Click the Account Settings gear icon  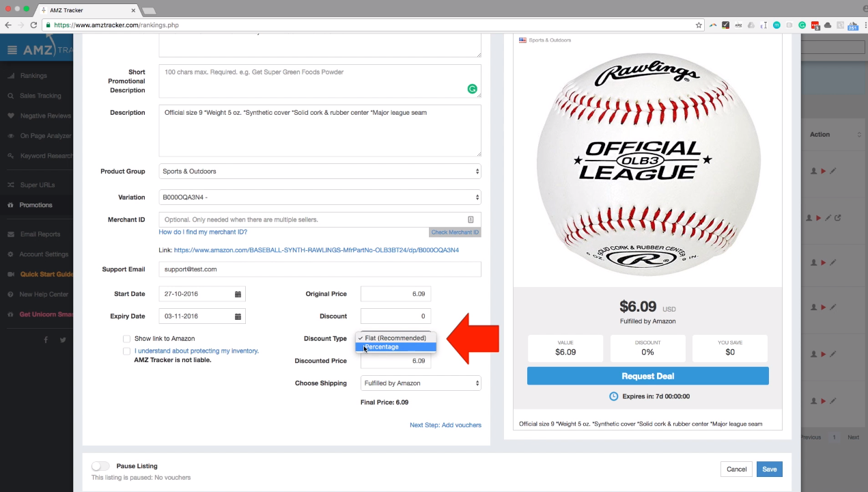pyautogui.click(x=11, y=254)
